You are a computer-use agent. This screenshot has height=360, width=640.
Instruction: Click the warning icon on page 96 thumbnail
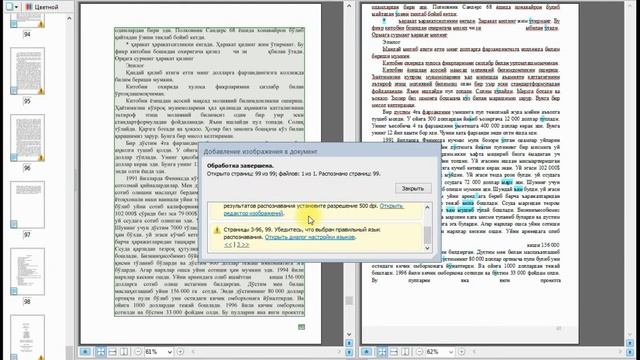tap(41, 158)
